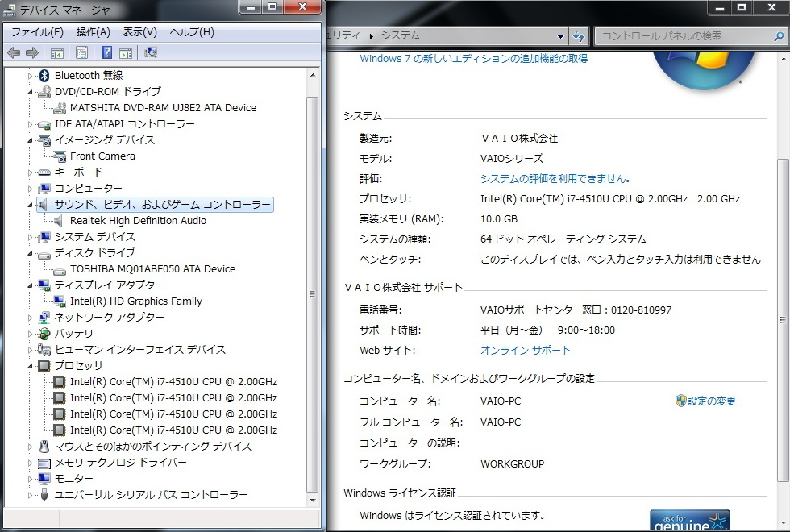
Task: Expand the Bluetooth 無線 node
Action: (31, 76)
